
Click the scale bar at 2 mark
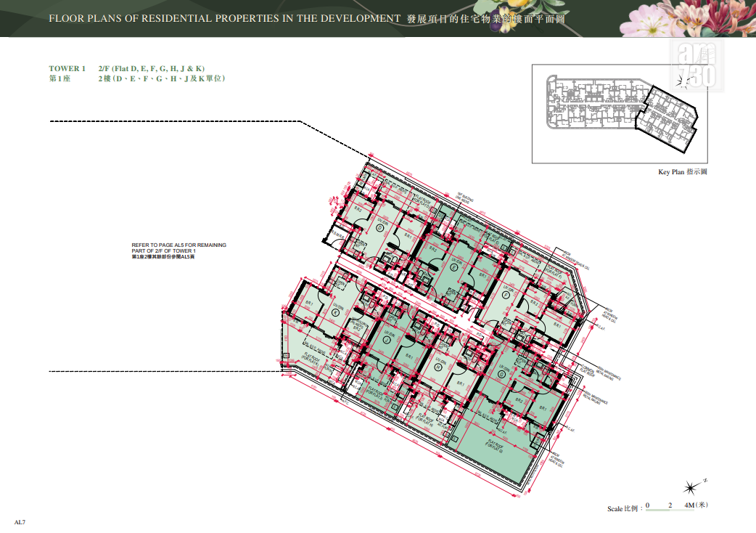[x=670, y=505]
